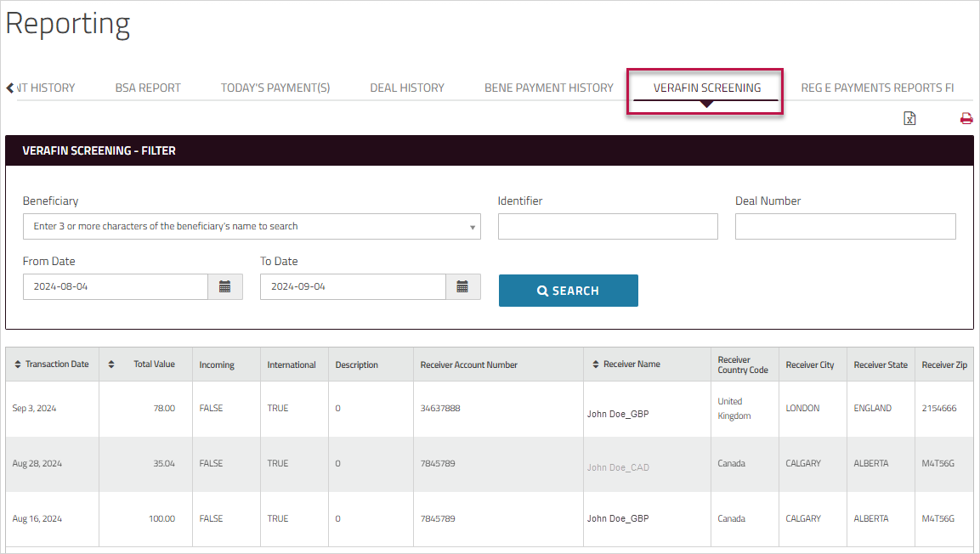This screenshot has height=554, width=980.
Task: Click the red print icon
Action: coord(966,119)
